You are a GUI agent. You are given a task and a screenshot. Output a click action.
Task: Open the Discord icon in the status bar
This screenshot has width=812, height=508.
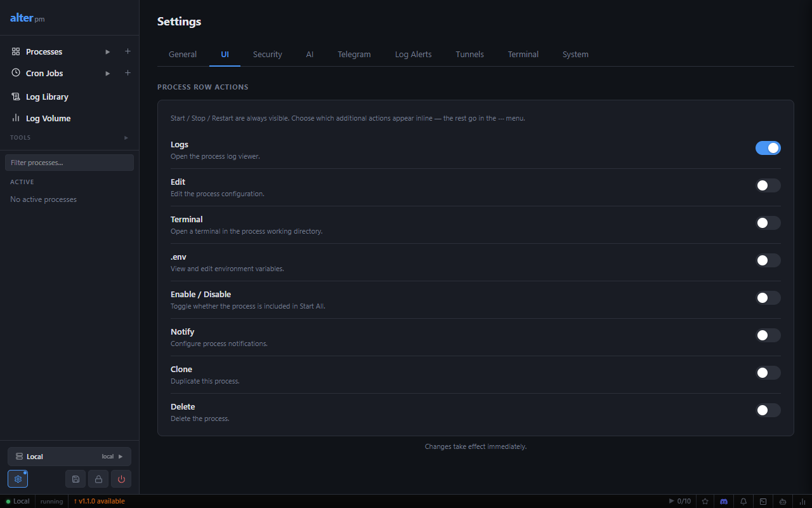click(724, 501)
